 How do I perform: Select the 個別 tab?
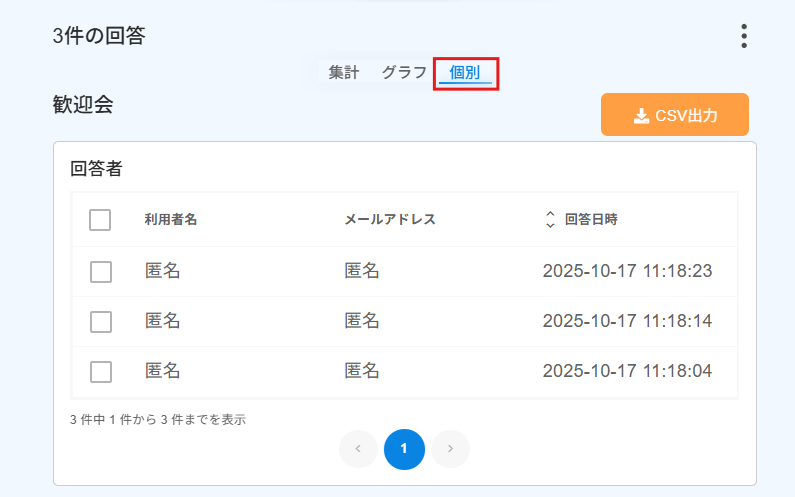point(465,73)
